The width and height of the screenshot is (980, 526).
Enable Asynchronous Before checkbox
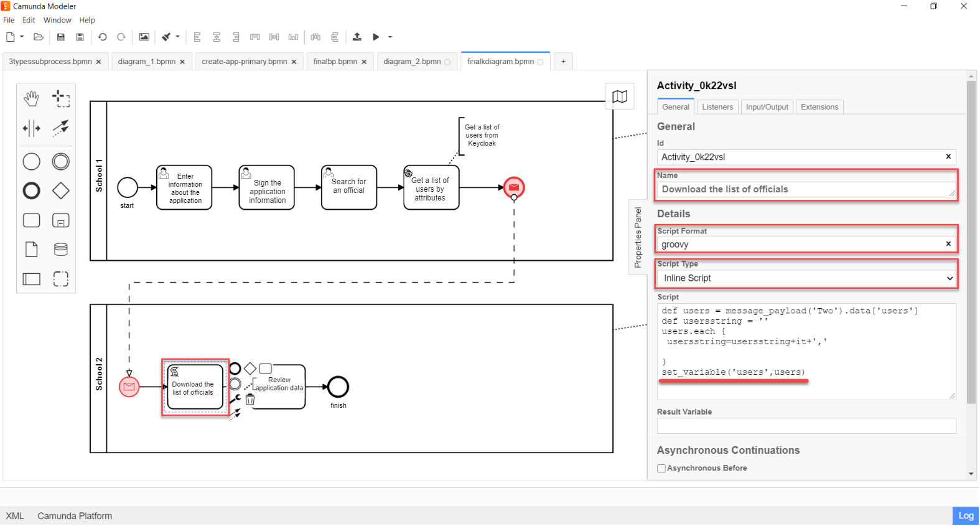point(661,469)
